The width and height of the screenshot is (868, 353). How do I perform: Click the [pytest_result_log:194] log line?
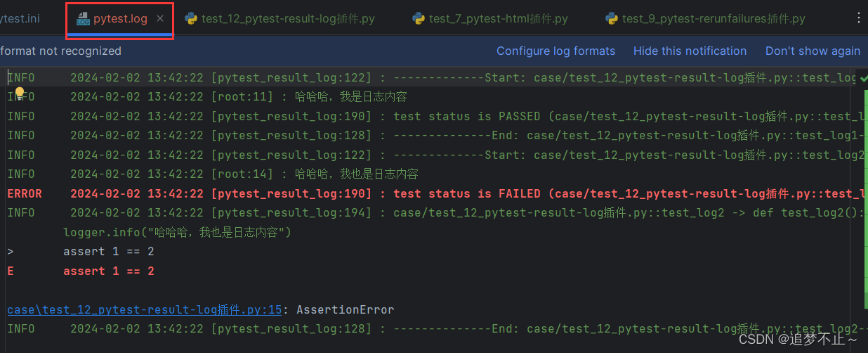[x=434, y=213]
